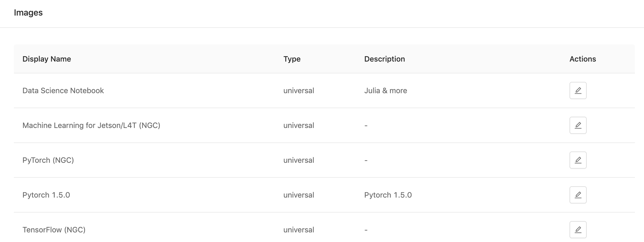
Task: Select Machine Learning for Jetson/L4T (NGC) name
Action: (91, 125)
